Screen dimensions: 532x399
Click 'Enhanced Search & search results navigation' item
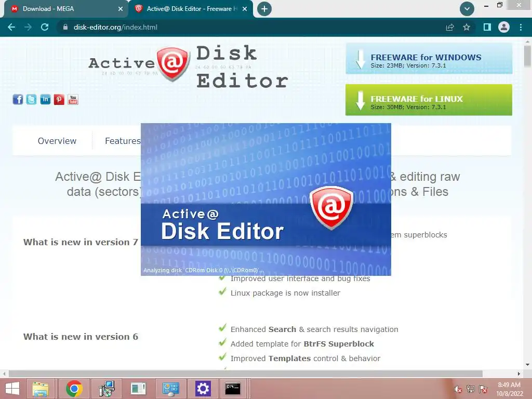(x=314, y=329)
